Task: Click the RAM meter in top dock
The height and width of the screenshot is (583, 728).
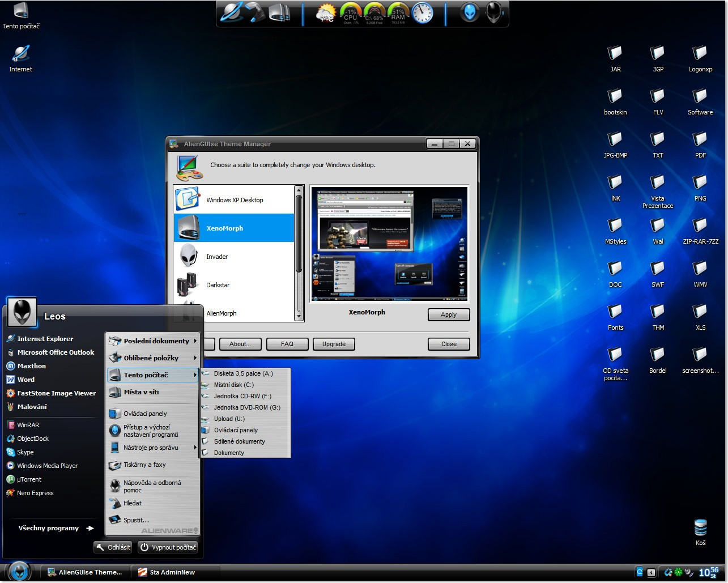Action: 398,14
